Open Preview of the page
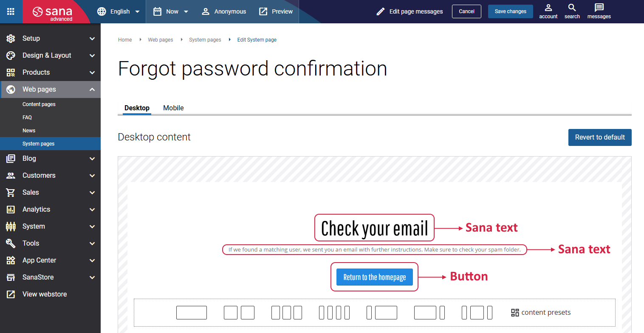This screenshot has width=644, height=333. point(276,11)
